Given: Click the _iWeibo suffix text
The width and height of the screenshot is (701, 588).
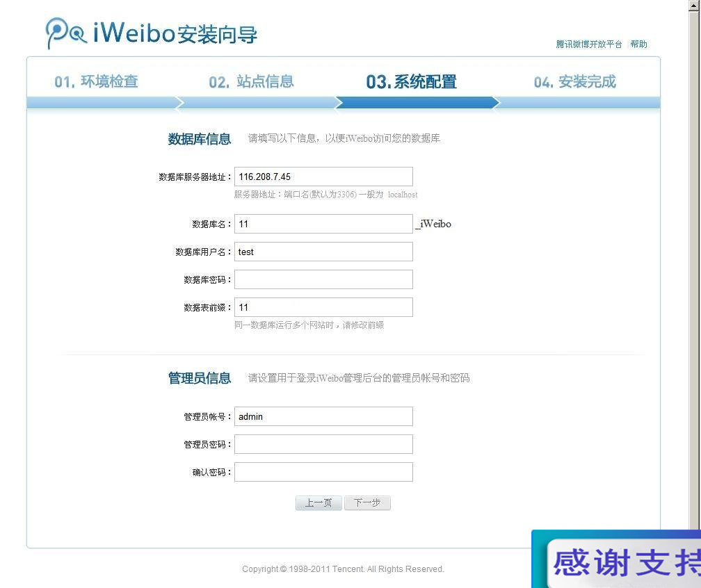Looking at the screenshot, I should pos(433,224).
